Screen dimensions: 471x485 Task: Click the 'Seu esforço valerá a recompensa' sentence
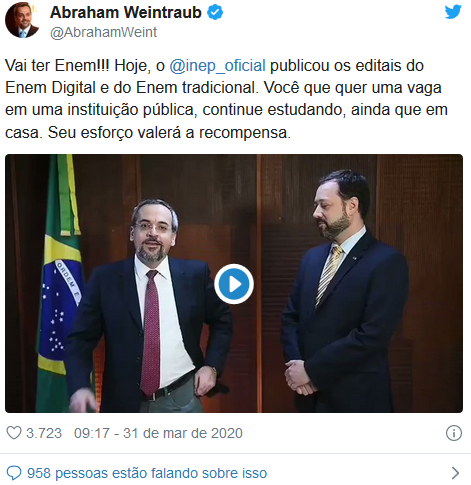pos(169,133)
